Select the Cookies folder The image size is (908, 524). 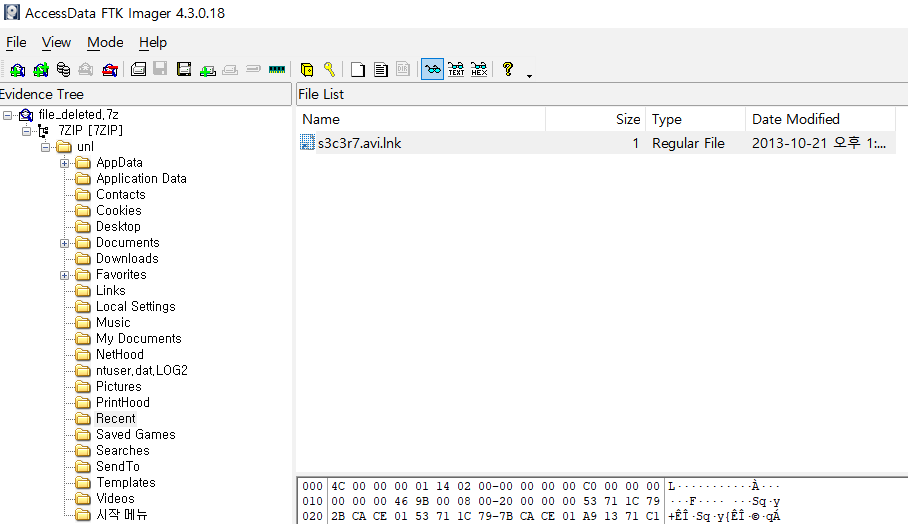pyautogui.click(x=119, y=210)
